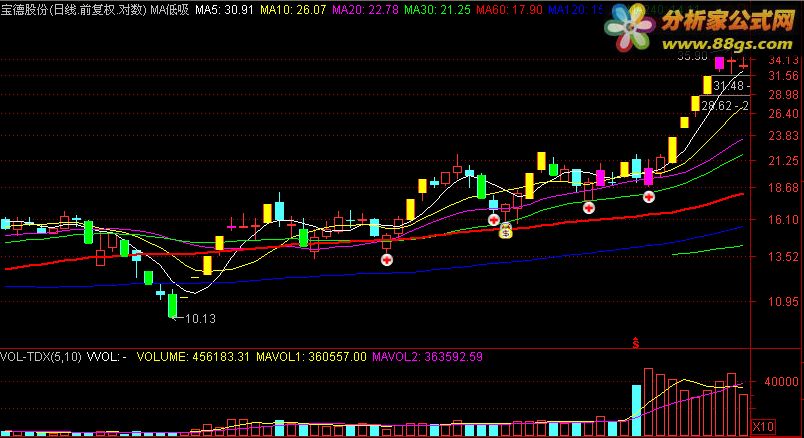Screen dimensions: 804x438
Task: Click the 13.52 price axis value
Action: [x=783, y=256]
